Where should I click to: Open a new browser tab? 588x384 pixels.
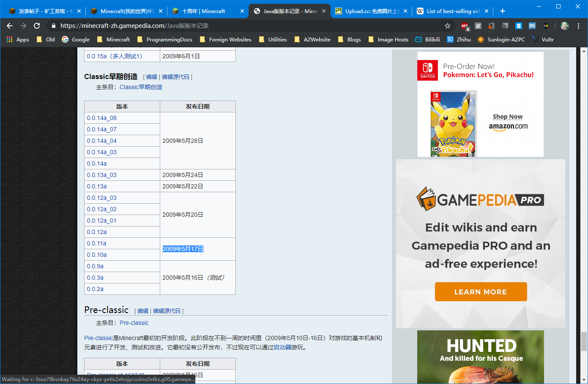coord(503,11)
